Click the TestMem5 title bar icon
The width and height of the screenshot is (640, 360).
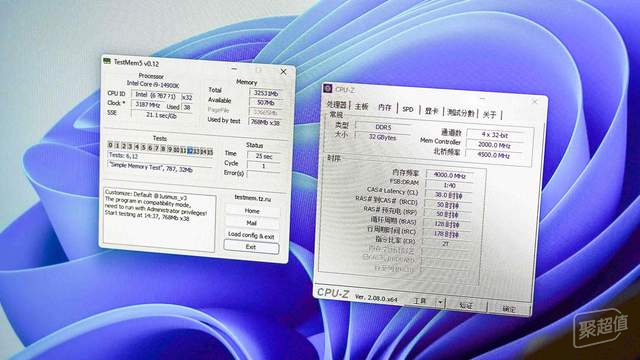(107, 61)
